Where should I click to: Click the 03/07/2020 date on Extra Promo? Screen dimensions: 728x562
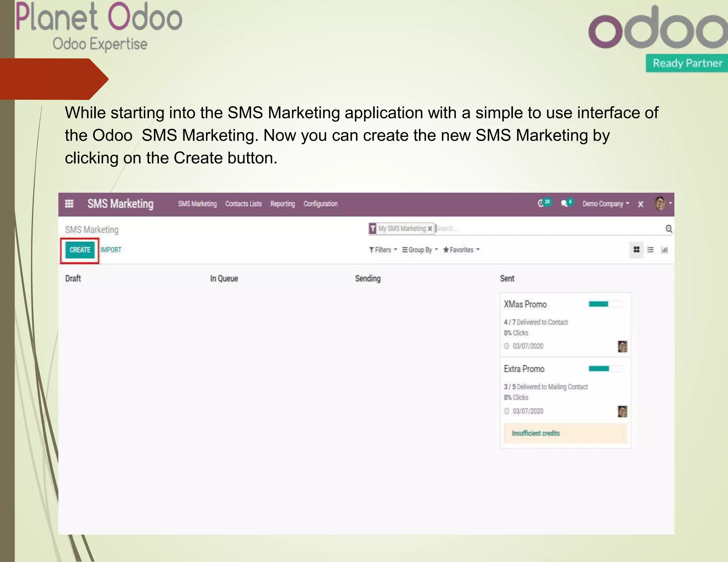tap(528, 411)
